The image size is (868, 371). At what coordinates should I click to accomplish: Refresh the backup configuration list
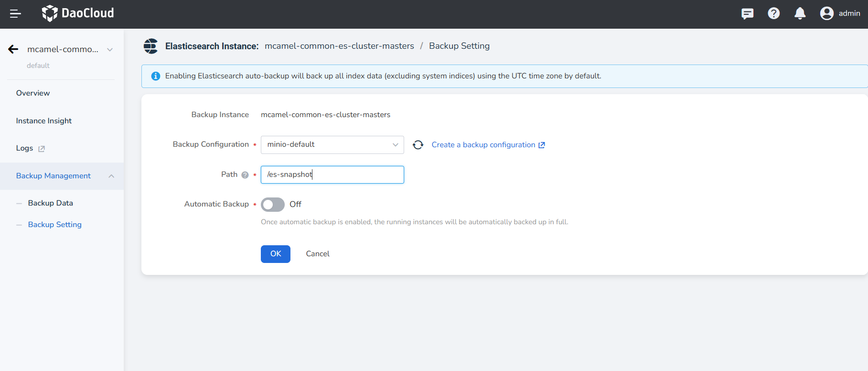tap(418, 145)
